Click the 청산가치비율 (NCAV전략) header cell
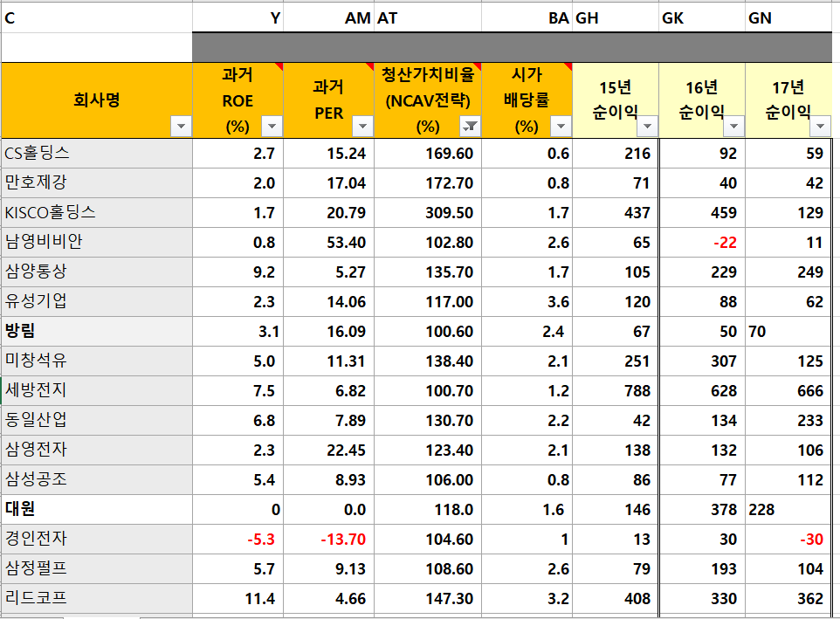The height and width of the screenshot is (619, 840). [x=428, y=100]
